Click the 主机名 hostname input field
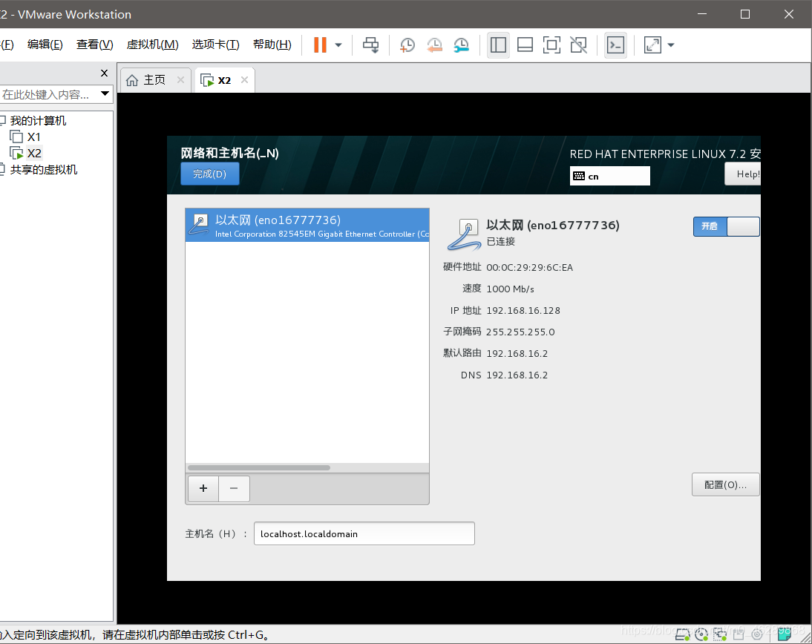Screen dimensions: 812x644 (364, 533)
